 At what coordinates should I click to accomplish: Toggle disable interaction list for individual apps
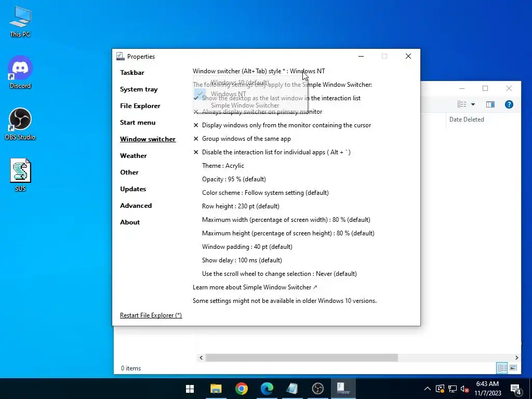[272, 152]
